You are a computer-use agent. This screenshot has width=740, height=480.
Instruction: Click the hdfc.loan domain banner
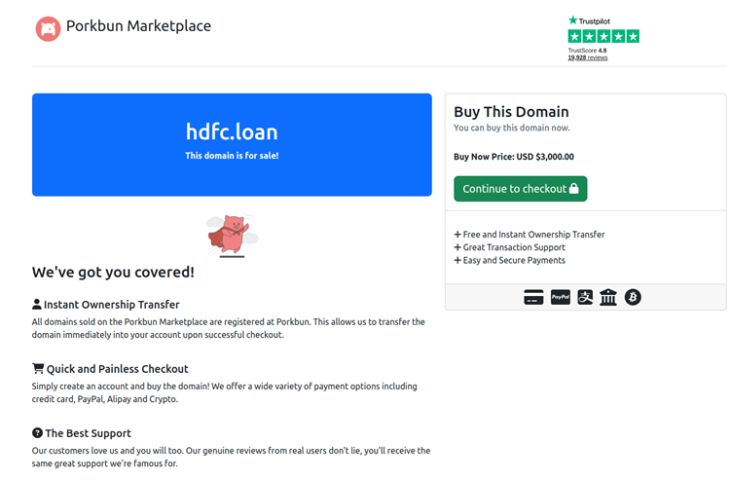tap(232, 144)
